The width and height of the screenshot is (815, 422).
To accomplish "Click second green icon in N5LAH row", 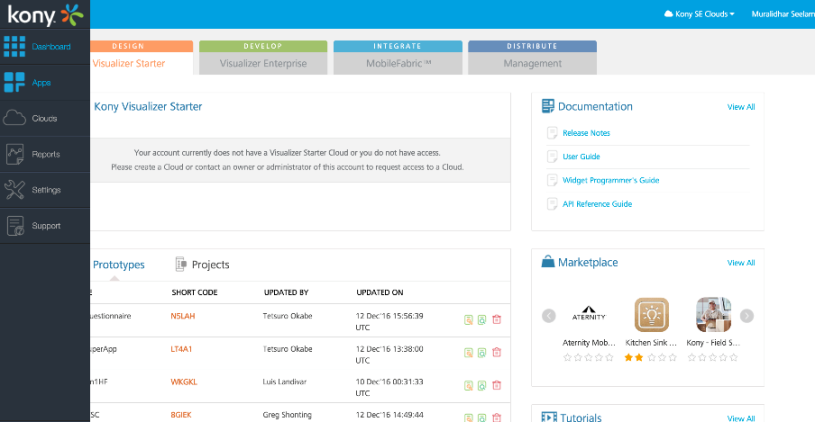I will coord(482,320).
